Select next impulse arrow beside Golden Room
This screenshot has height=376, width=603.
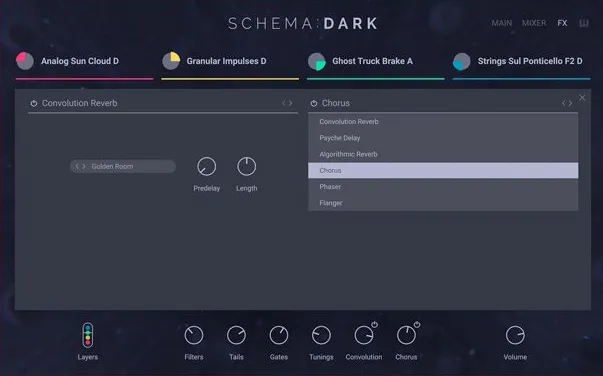[x=83, y=166]
